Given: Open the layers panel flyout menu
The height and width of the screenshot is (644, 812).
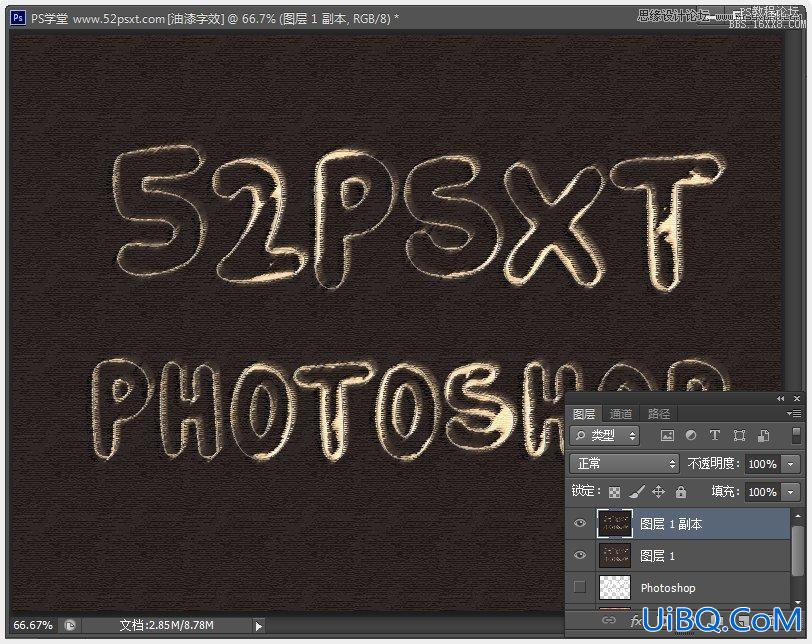Looking at the screenshot, I should [793, 413].
